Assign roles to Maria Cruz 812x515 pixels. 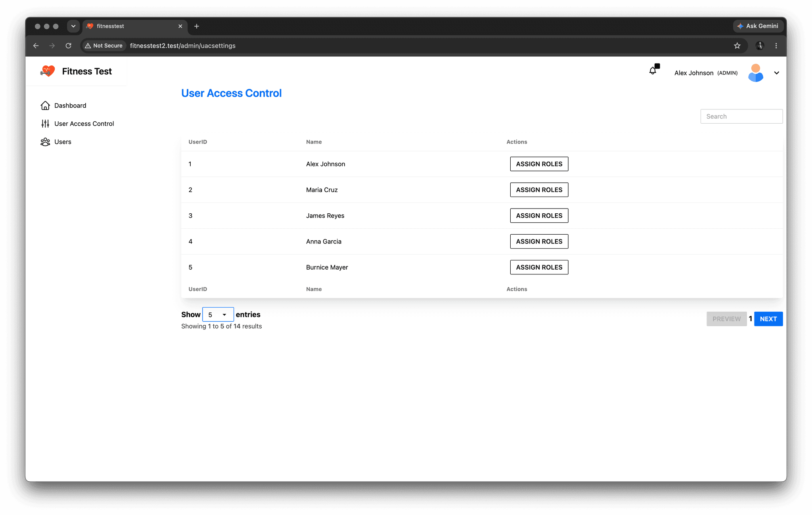[539, 190]
